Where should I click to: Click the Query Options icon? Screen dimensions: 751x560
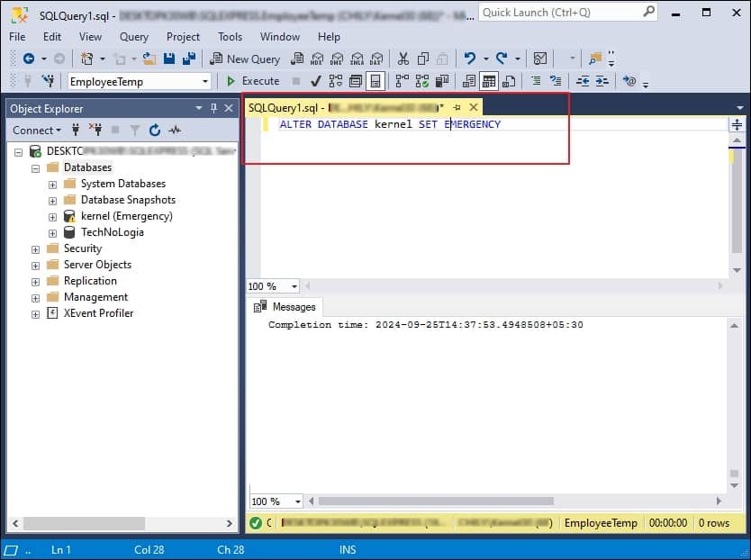pyautogui.click(x=356, y=81)
